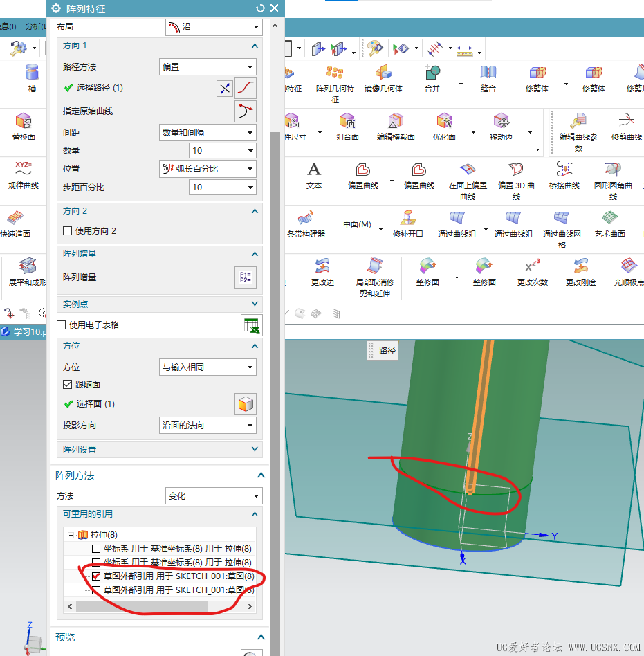
Task: Click the 编辑横截面 icon
Action: pyautogui.click(x=396, y=120)
